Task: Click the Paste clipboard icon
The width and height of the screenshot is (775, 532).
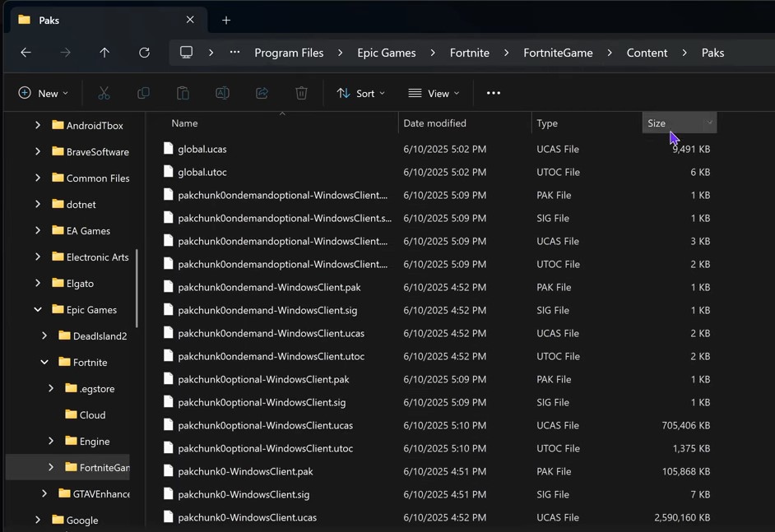Action: pyautogui.click(x=183, y=94)
